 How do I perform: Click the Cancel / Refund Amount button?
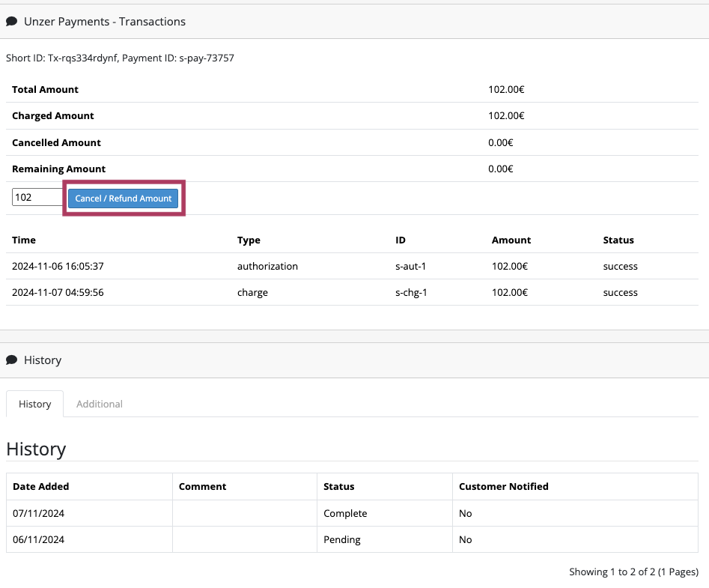click(x=123, y=198)
